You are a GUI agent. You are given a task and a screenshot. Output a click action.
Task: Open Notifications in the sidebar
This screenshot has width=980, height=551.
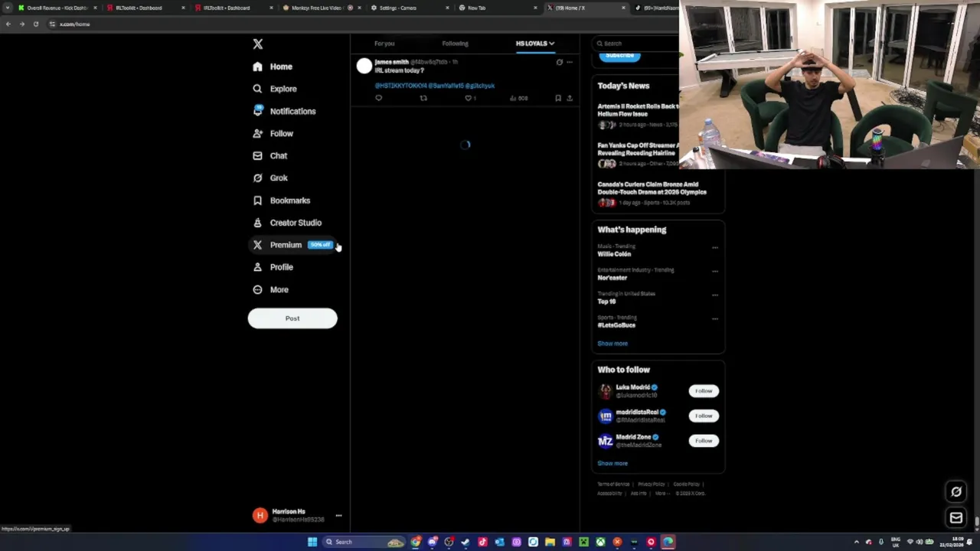(x=284, y=111)
